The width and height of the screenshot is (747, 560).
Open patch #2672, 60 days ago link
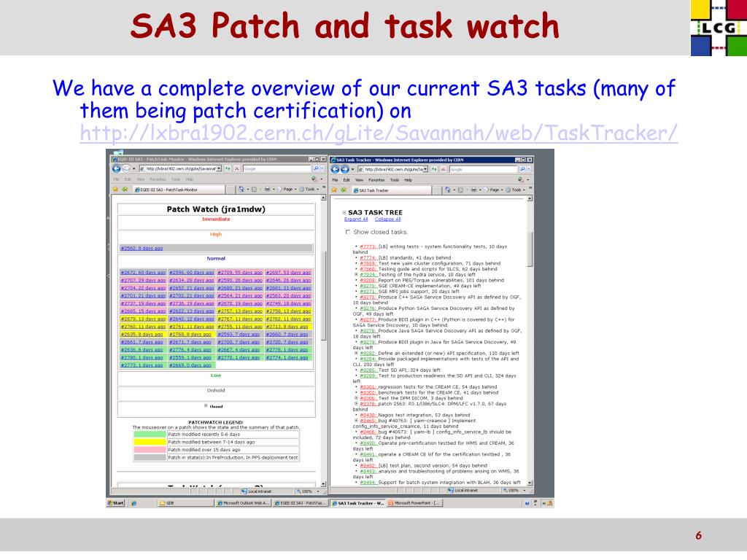tap(144, 273)
